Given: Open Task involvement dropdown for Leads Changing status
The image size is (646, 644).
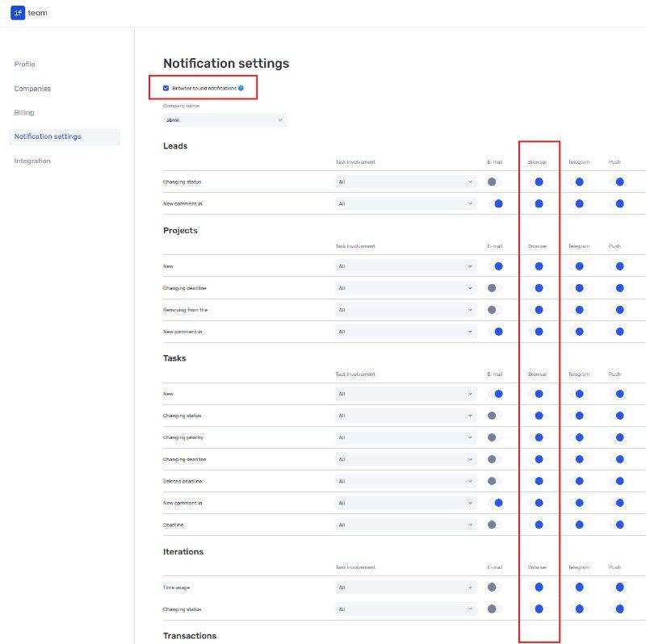Looking at the screenshot, I should pos(406,182).
